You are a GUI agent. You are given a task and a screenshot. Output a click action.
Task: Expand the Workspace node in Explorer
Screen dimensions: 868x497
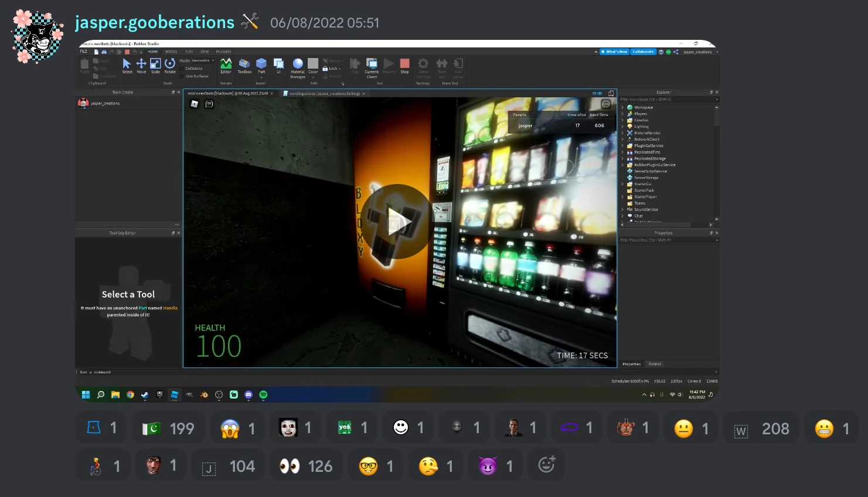point(622,107)
